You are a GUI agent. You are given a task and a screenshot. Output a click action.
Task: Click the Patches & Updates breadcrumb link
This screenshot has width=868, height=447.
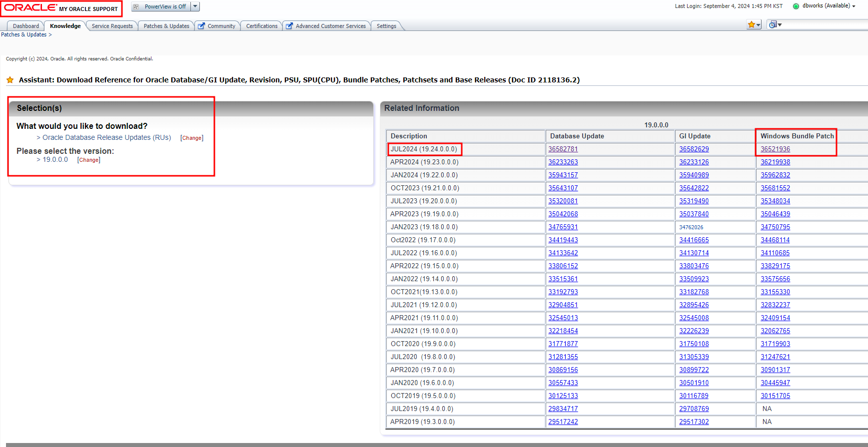click(x=23, y=35)
